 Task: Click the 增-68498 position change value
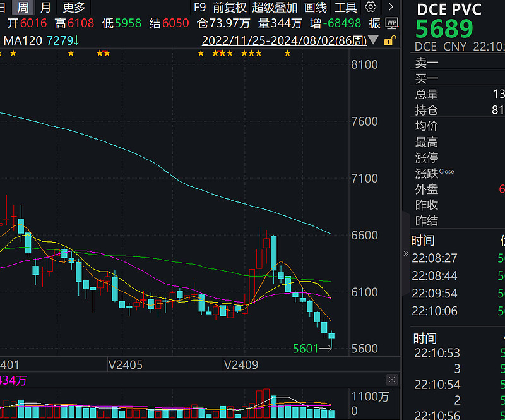[x=335, y=23]
